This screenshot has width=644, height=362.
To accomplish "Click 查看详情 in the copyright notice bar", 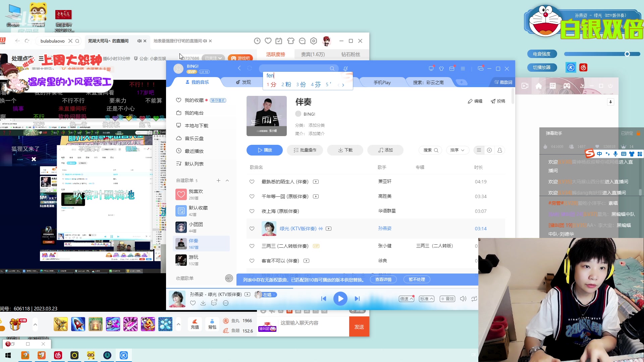I will coord(383,280).
